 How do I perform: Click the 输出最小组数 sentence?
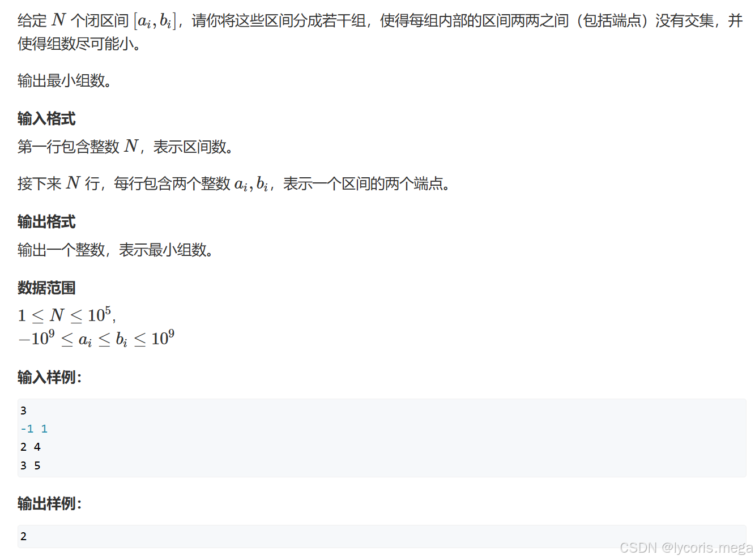point(65,81)
